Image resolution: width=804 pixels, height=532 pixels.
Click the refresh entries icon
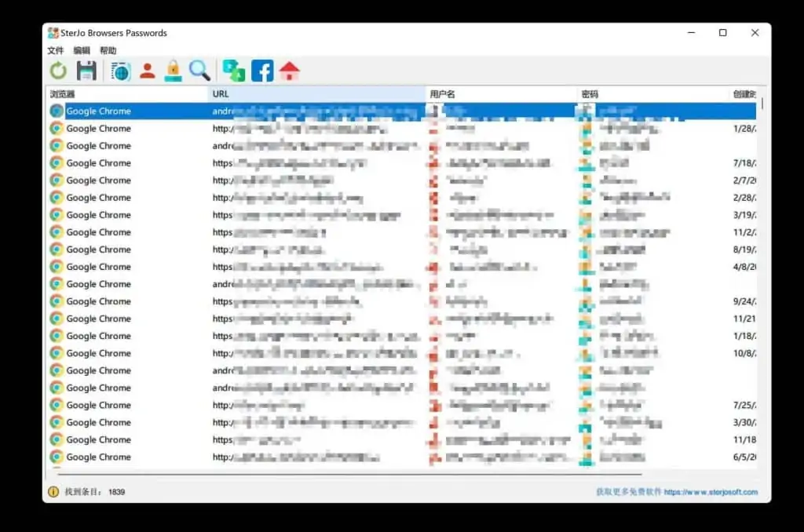coord(57,71)
